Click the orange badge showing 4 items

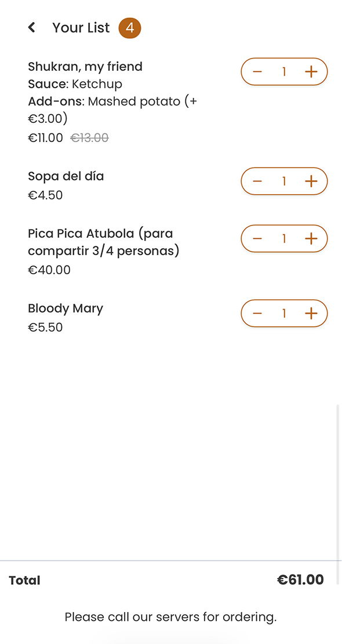[130, 27]
